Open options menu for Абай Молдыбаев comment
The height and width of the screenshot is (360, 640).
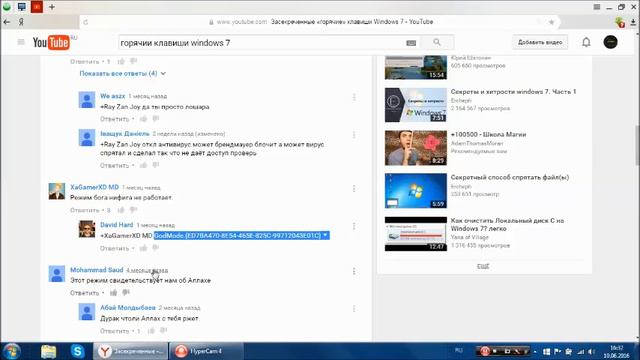coord(354,309)
